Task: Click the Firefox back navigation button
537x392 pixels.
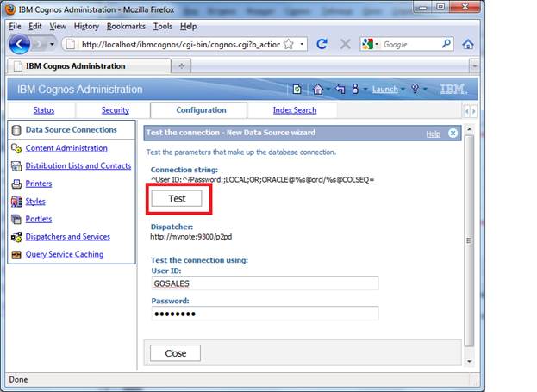Action: tap(19, 44)
